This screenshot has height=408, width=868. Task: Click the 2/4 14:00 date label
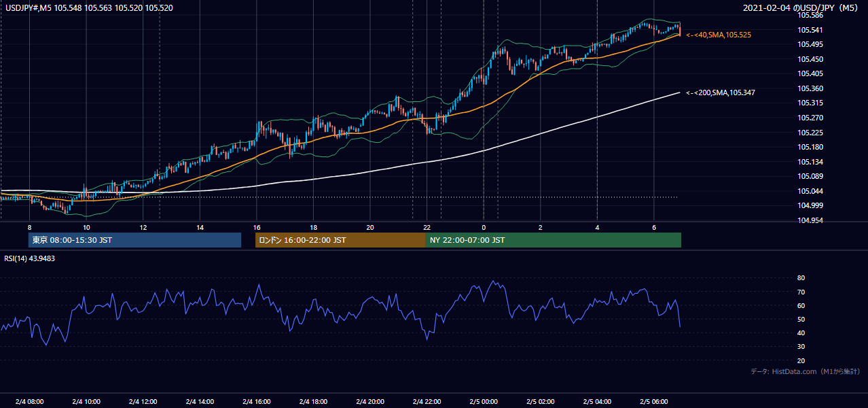(x=200, y=401)
